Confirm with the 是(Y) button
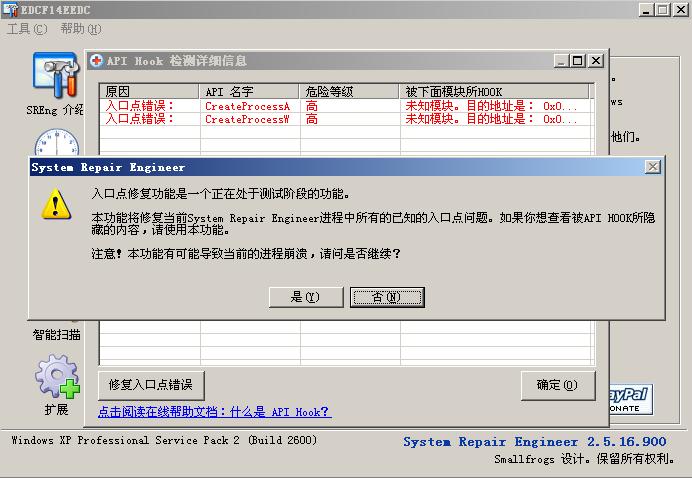 306,297
